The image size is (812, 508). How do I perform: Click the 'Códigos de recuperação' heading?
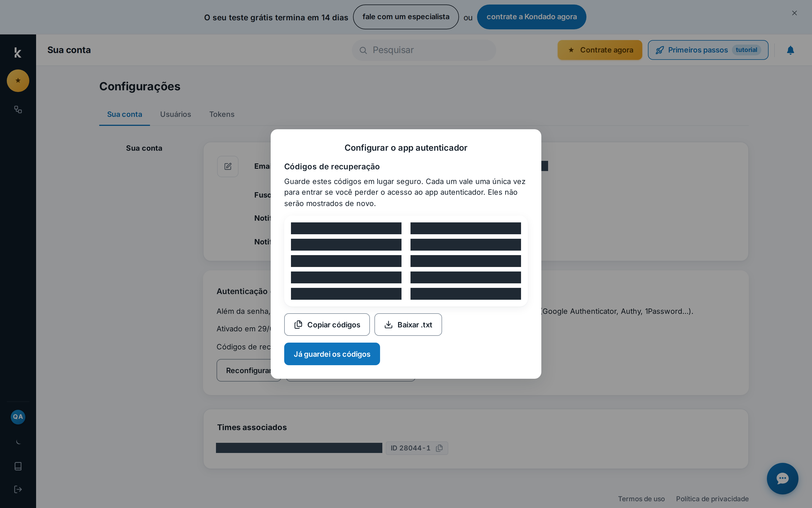(332, 167)
